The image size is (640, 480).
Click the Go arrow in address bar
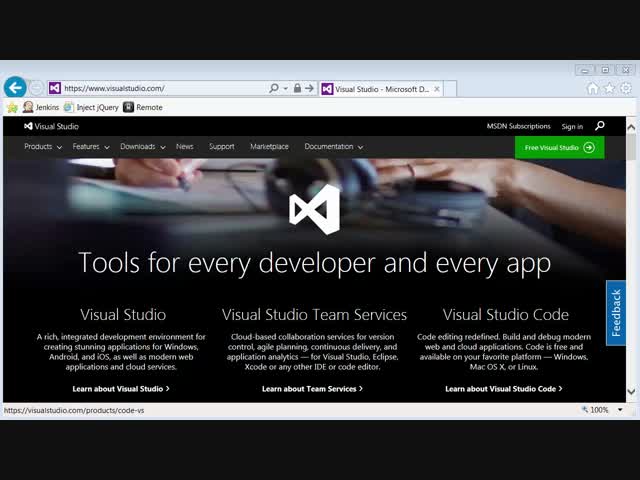click(309, 88)
